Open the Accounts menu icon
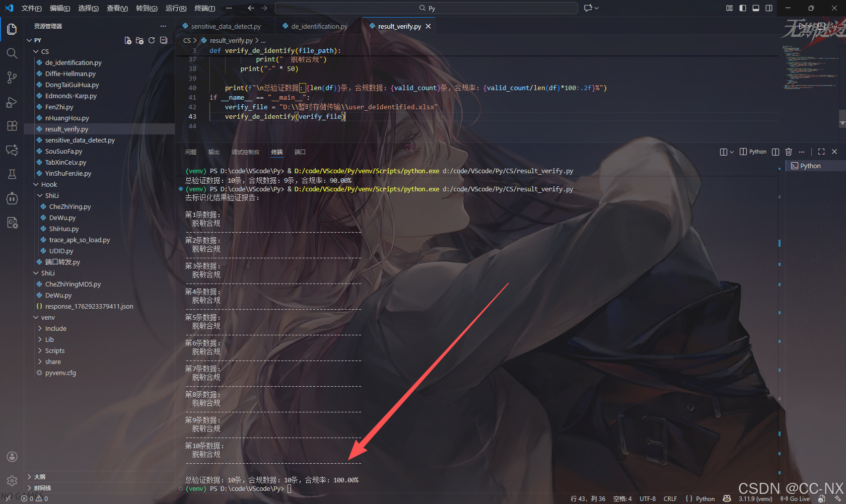The image size is (846, 504). point(12,457)
